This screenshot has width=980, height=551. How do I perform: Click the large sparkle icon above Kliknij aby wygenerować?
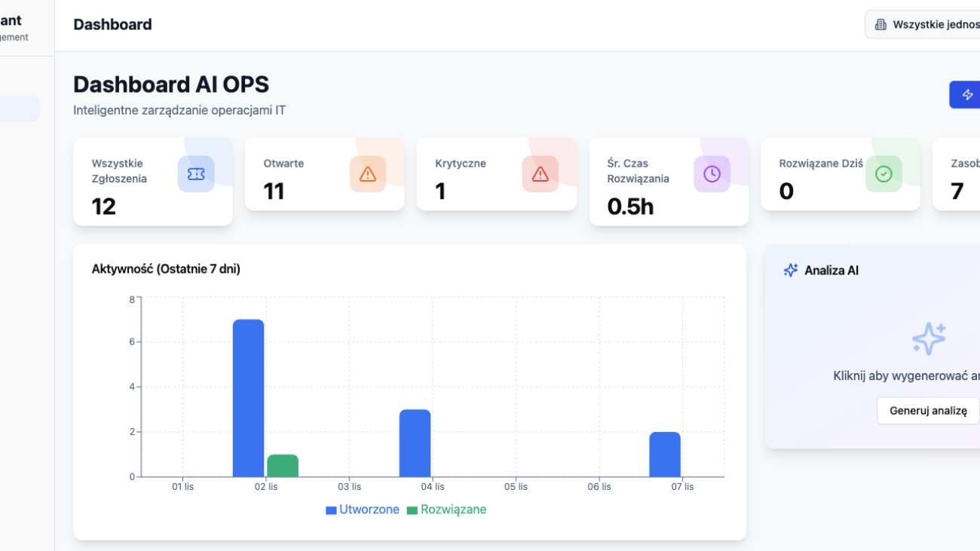(928, 338)
